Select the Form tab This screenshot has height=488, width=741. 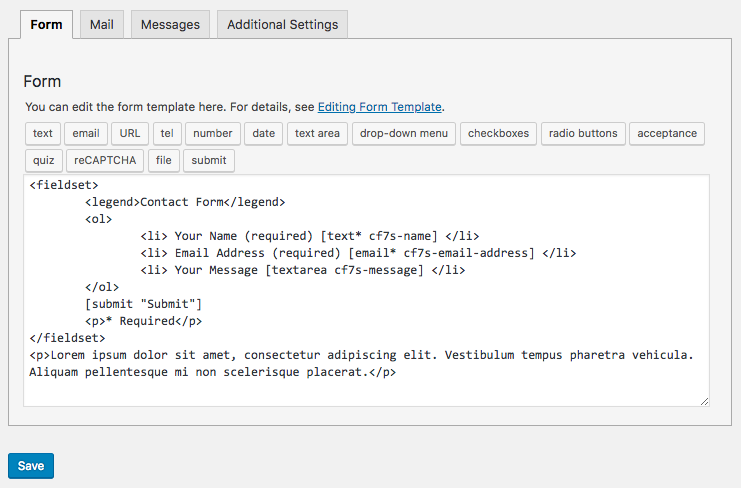coord(46,25)
